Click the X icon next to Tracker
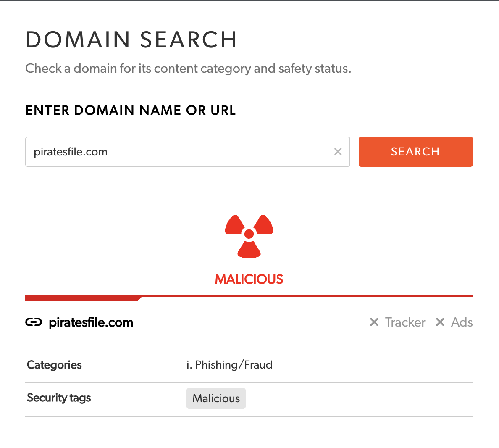The image size is (499, 448). point(374,322)
